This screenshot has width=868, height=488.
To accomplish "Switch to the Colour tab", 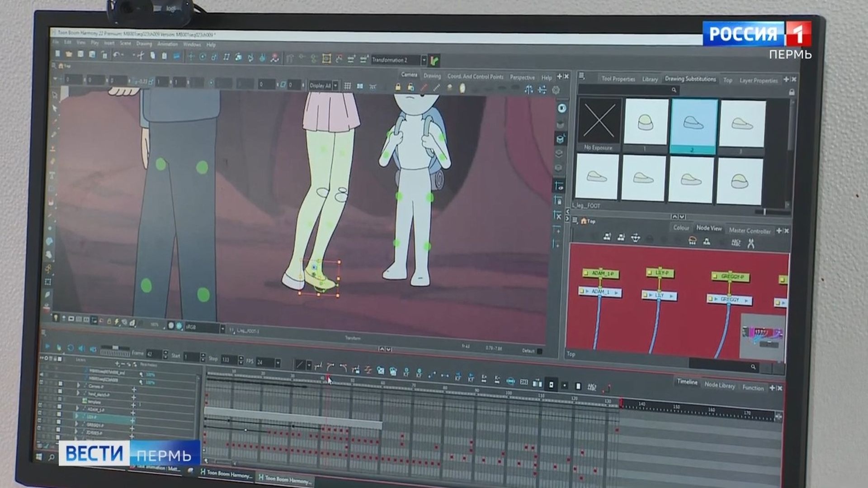I will click(681, 227).
